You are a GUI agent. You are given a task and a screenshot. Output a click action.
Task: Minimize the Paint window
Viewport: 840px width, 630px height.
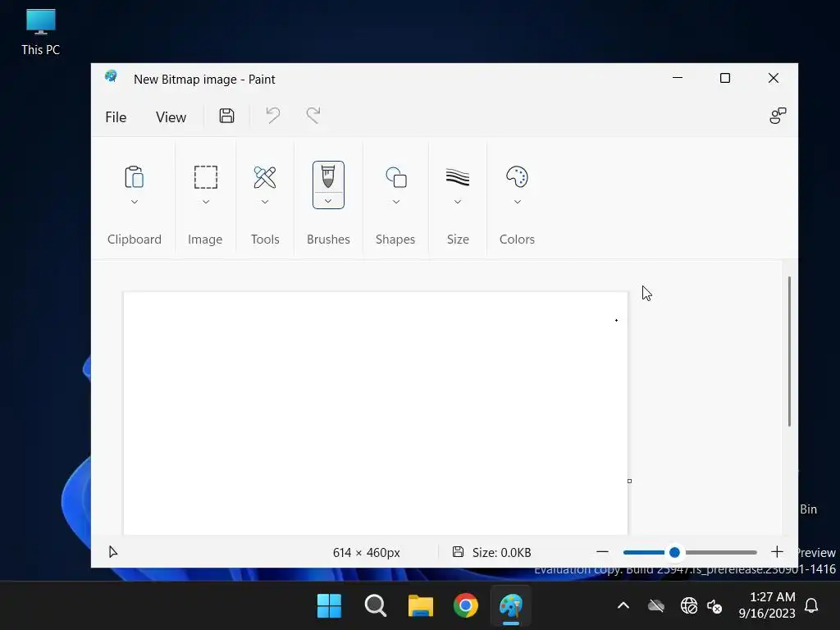(677, 78)
